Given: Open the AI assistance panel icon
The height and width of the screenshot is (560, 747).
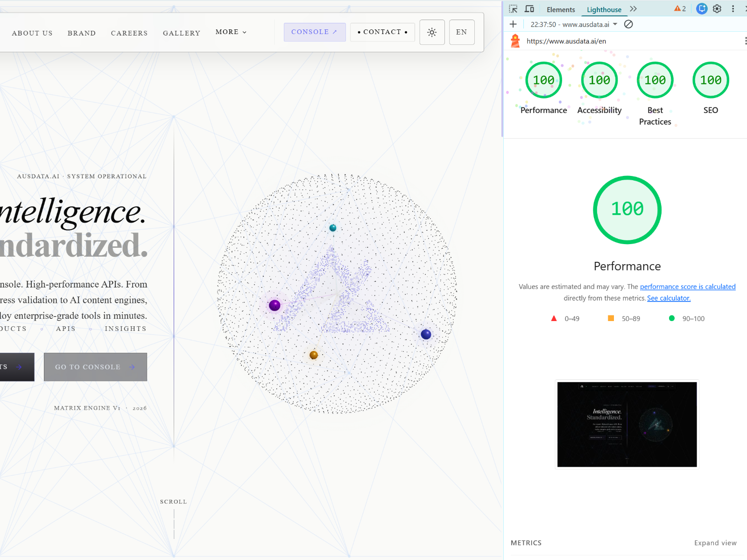Looking at the screenshot, I should [x=702, y=9].
